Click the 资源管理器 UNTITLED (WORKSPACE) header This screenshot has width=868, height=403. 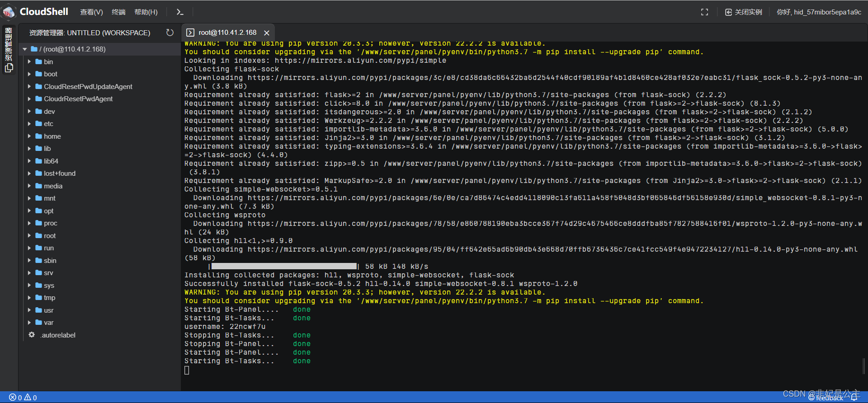[90, 33]
